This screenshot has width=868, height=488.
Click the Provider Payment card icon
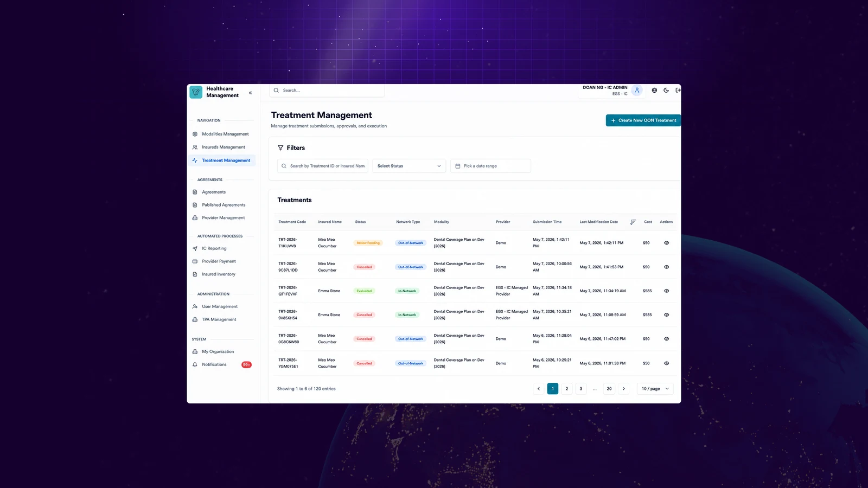click(x=195, y=261)
